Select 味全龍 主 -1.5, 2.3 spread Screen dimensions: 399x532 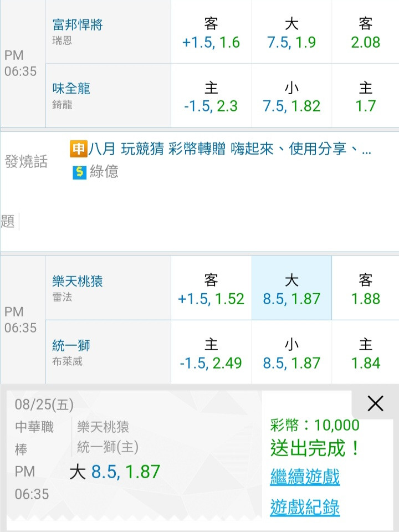click(211, 96)
